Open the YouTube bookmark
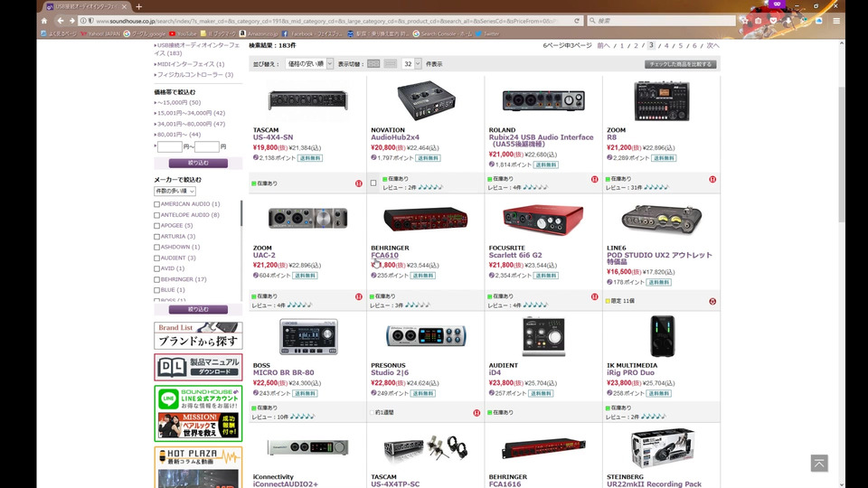The height and width of the screenshot is (488, 868). pos(184,33)
